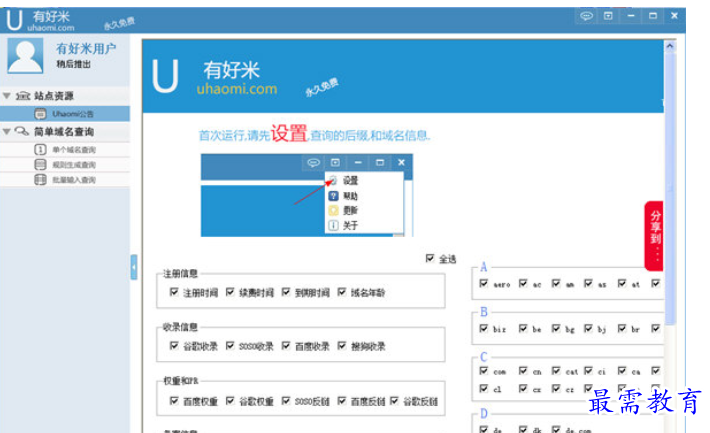
Task: Click the 站点资源 section icon
Action: pyautogui.click(x=23, y=96)
